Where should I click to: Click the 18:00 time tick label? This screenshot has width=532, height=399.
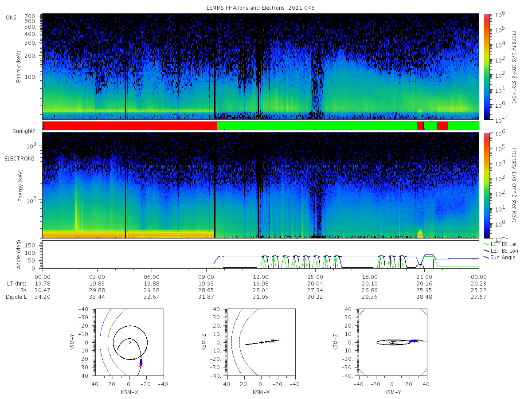(x=370, y=277)
